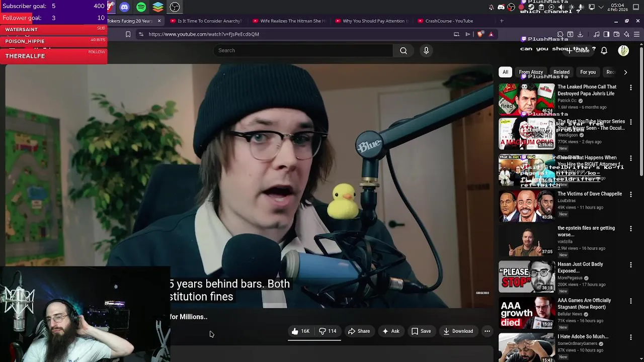This screenshot has height=362, width=644.
Task: Open the Bellular News channel name
Action: coord(570,314)
